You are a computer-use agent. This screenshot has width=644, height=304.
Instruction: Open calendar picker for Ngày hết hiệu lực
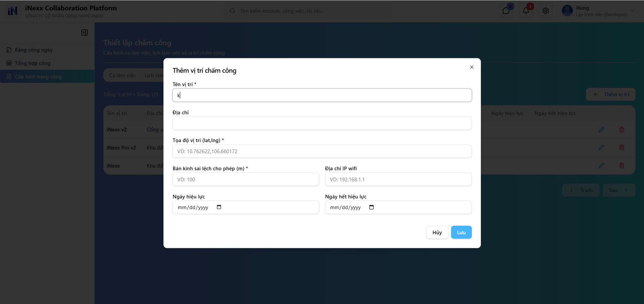pyautogui.click(x=371, y=207)
